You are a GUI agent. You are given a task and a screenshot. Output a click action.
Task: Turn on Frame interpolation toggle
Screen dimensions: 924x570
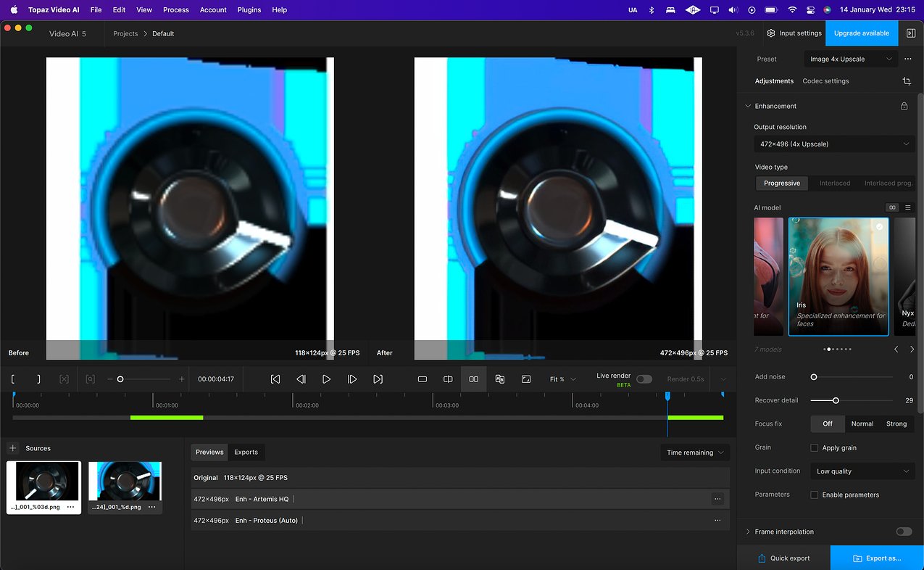point(903,532)
